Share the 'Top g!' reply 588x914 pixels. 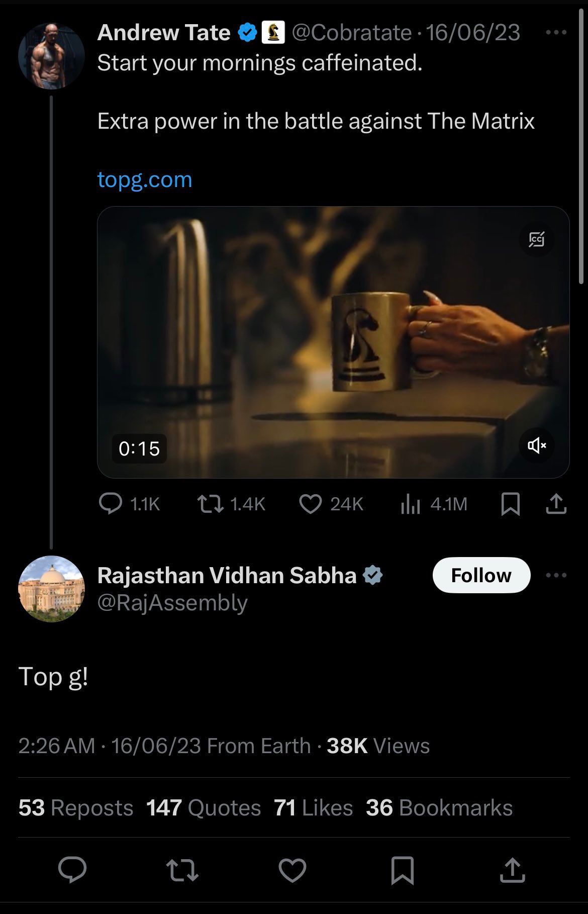coord(512,870)
